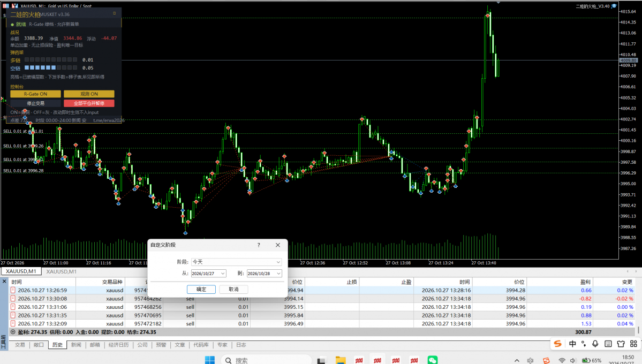642x364 pixels.
Task: Open the help question mark in the dialog
Action: [x=259, y=245]
